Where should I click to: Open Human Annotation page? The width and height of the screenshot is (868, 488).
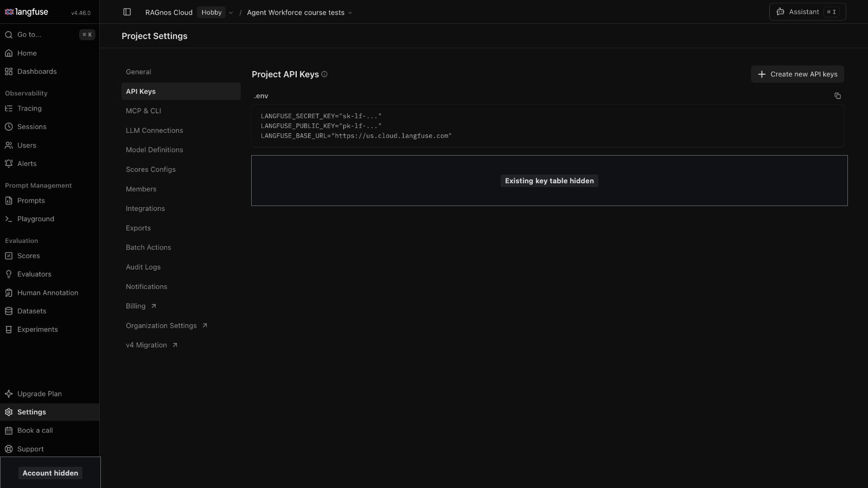click(50, 293)
